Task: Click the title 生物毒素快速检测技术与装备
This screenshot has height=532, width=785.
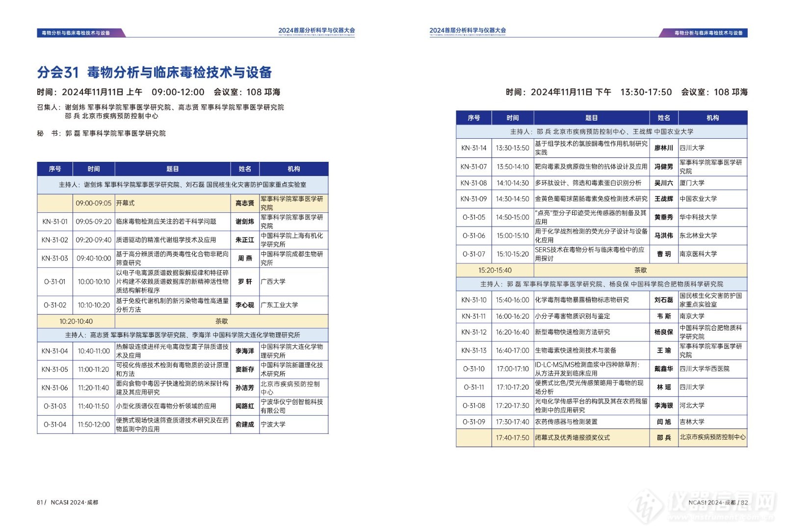Action: click(576, 351)
